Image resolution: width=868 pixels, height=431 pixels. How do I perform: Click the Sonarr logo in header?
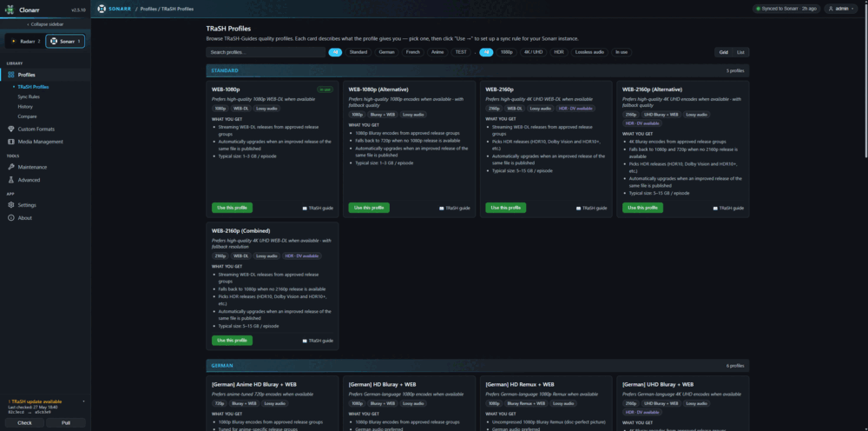(102, 9)
